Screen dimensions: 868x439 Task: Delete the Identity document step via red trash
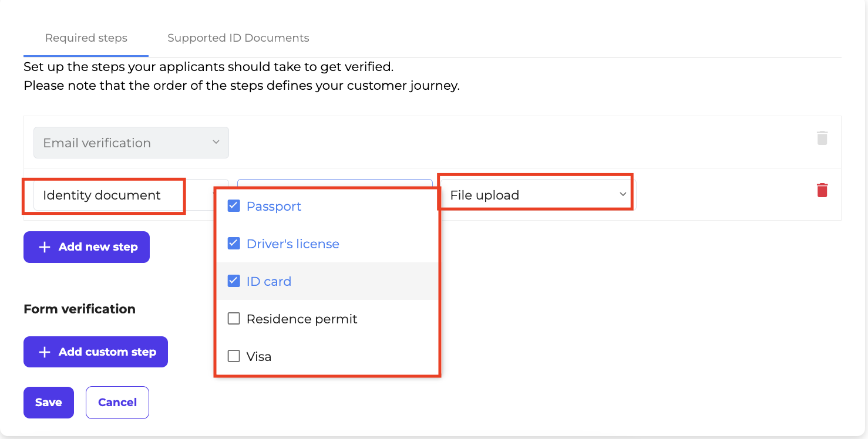pyautogui.click(x=822, y=190)
